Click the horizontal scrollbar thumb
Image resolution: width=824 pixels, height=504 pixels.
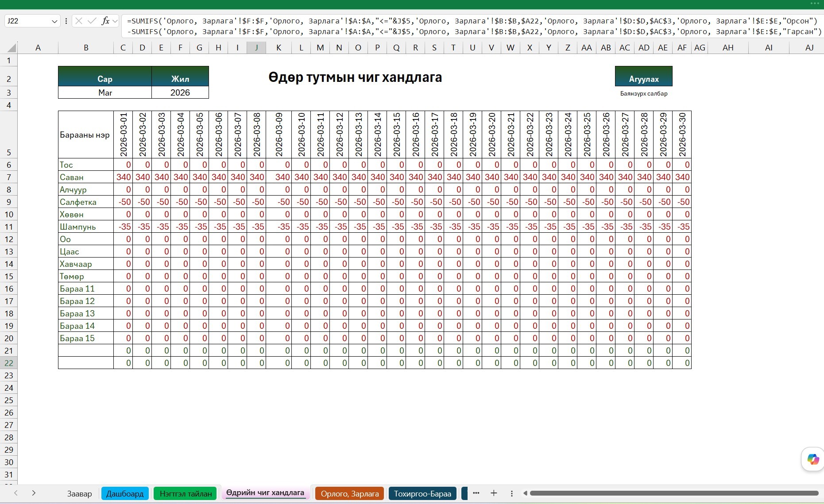tap(674, 493)
